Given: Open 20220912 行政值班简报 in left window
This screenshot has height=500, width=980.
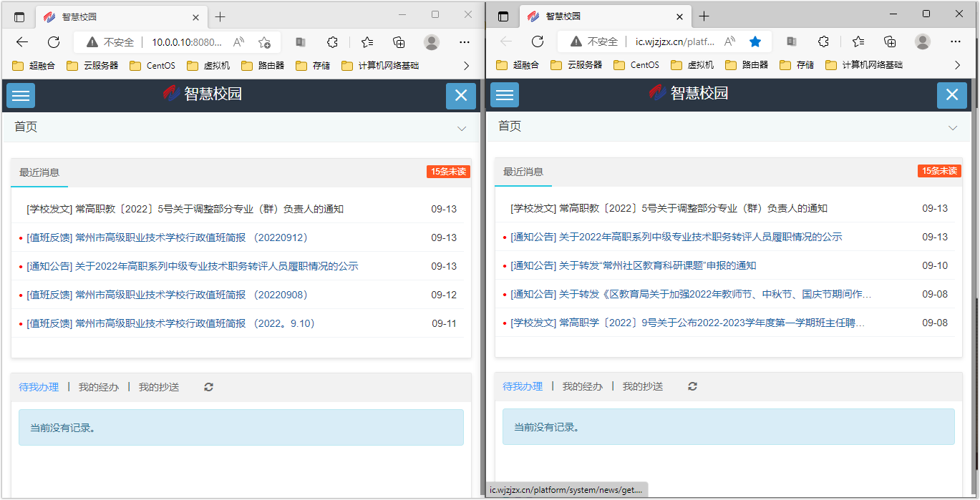Looking at the screenshot, I should [x=168, y=237].
